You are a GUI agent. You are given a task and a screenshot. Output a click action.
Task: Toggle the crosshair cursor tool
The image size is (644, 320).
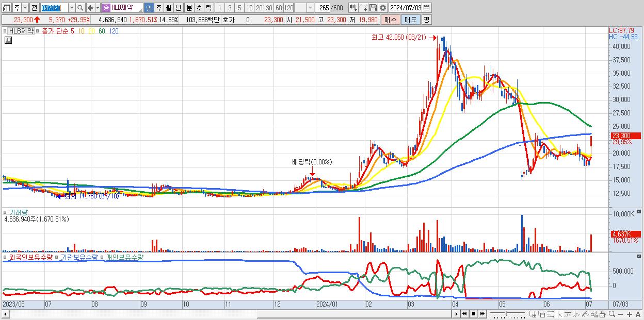click(x=560, y=314)
